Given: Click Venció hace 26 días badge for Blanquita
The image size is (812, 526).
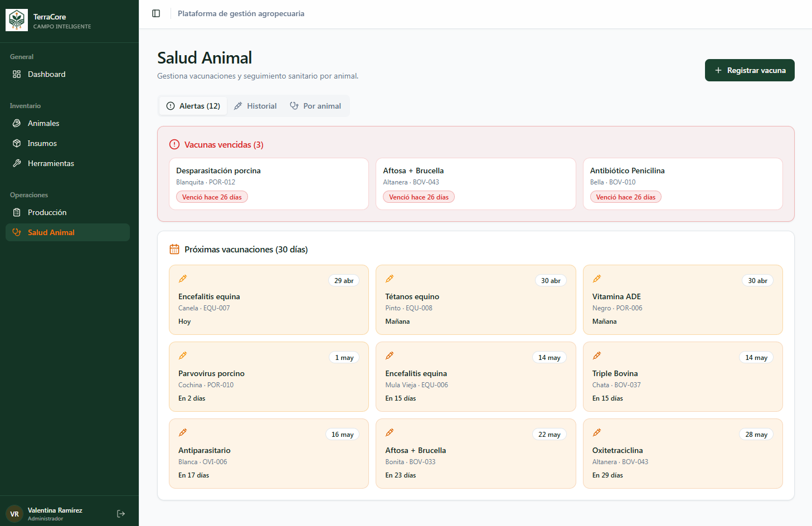Looking at the screenshot, I should coord(212,197).
